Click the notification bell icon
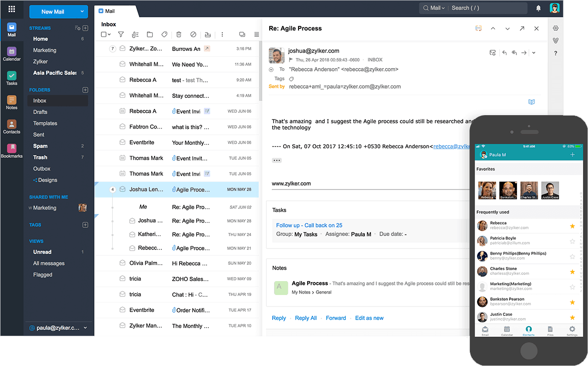 tap(539, 8)
